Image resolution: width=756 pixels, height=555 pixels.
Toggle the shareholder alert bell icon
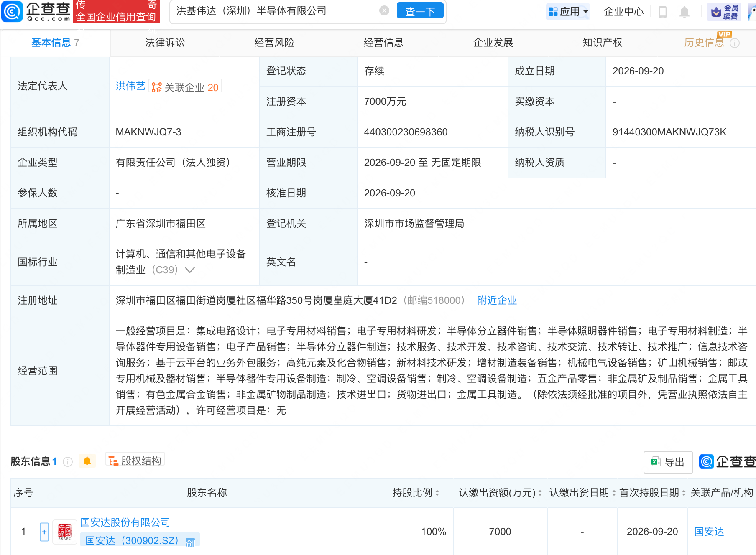87,461
